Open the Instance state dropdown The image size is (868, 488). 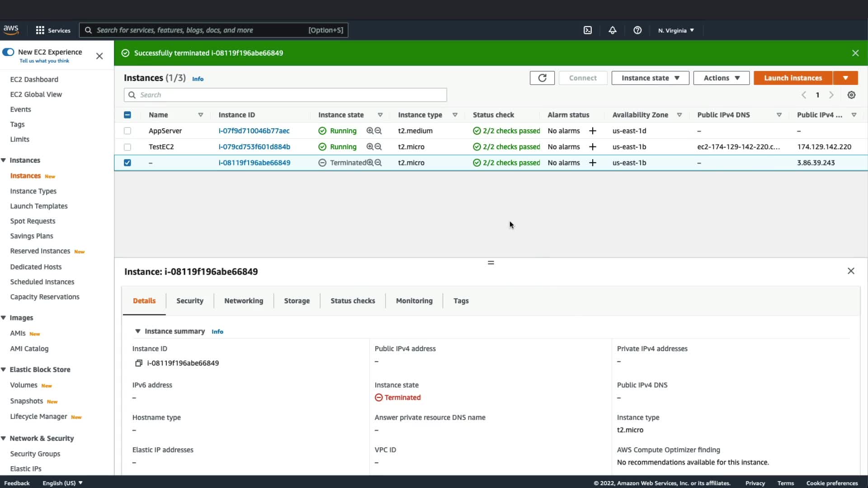click(650, 78)
